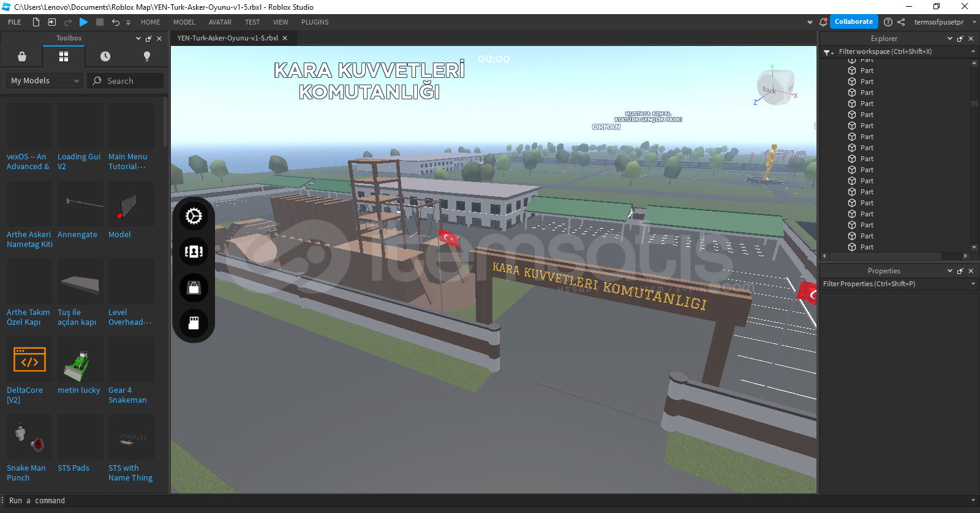Select Arthe Askeri Nametag Kiti thumbnail
980x513 pixels.
point(29,203)
